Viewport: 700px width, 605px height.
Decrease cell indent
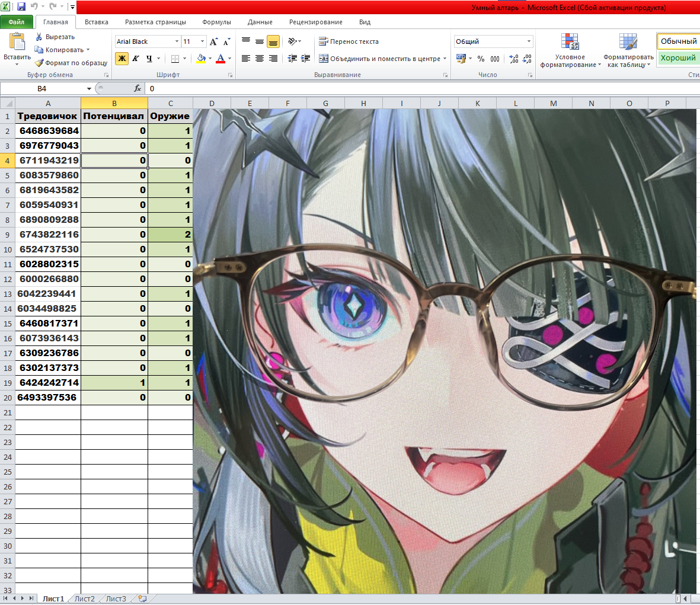292,59
